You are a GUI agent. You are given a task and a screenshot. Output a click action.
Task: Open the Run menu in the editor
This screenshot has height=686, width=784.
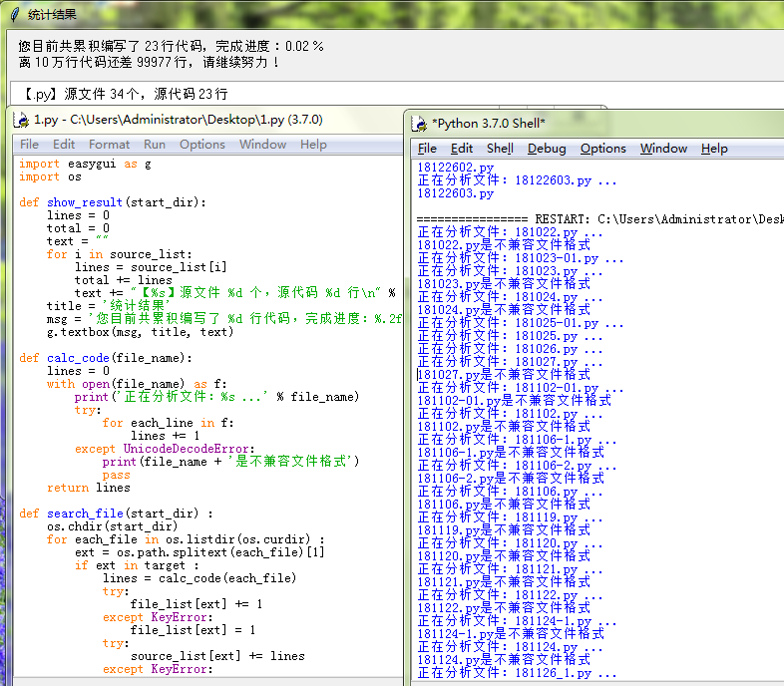(155, 144)
